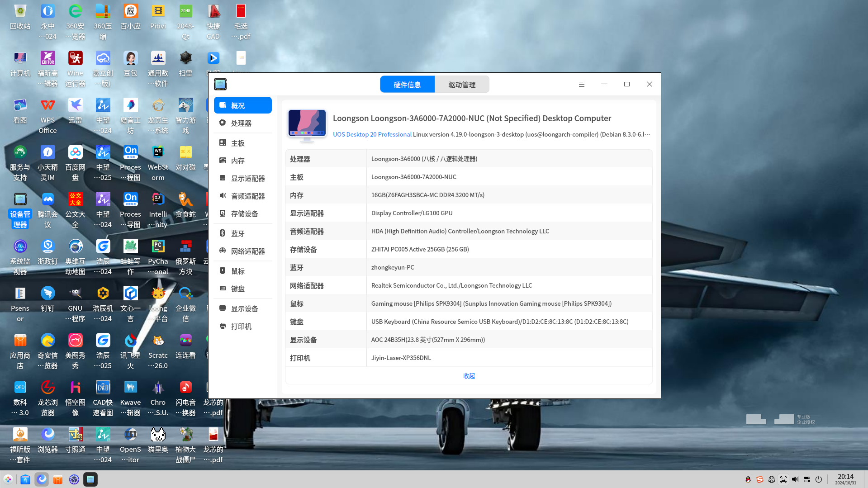Viewport: 868px width, 488px height.
Task: Click the computer thumbnail image in overview
Action: tap(307, 125)
